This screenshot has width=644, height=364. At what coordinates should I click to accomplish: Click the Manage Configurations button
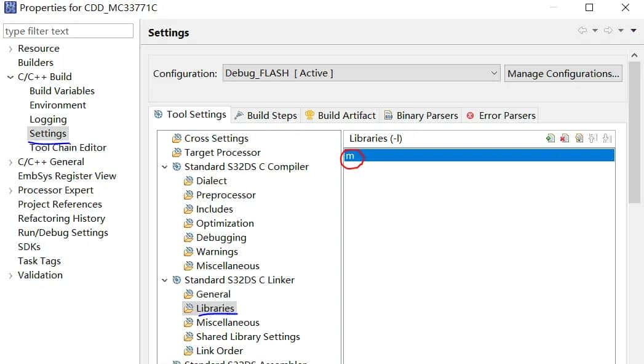pos(563,73)
